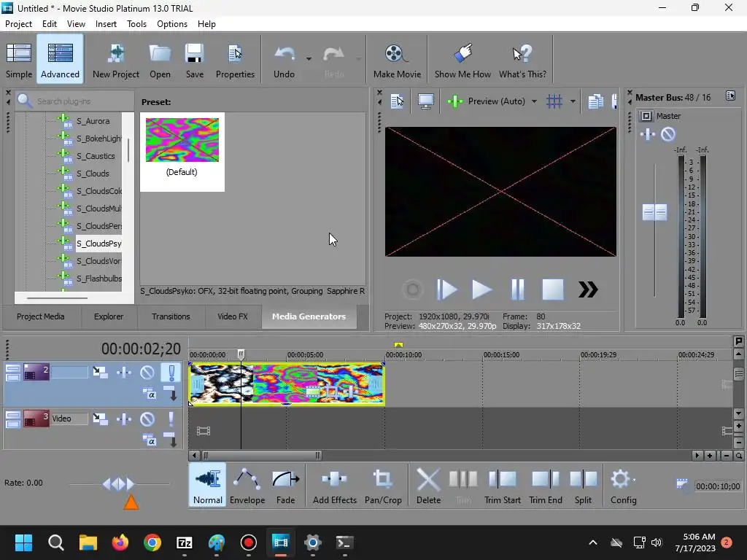Switch to Project Media tab

41,316
